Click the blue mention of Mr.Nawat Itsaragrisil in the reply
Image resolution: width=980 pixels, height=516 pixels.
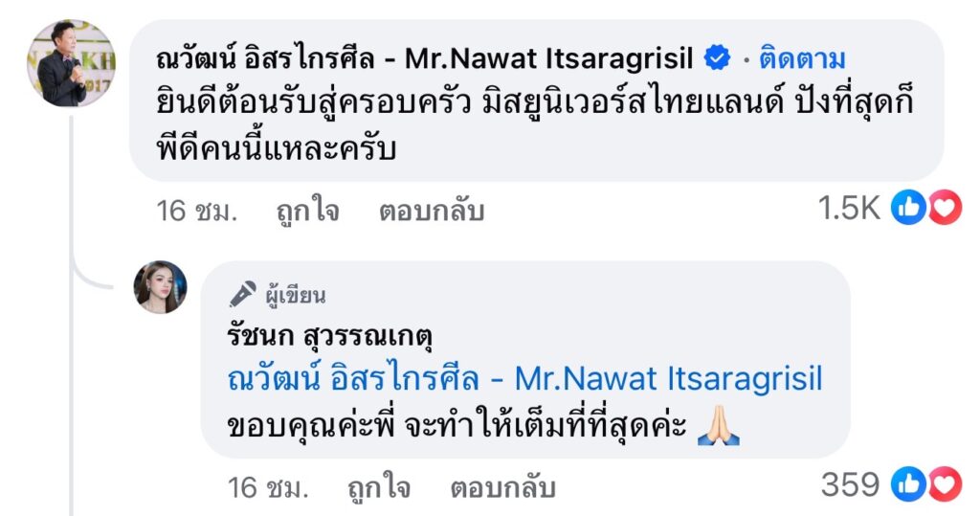point(524,380)
